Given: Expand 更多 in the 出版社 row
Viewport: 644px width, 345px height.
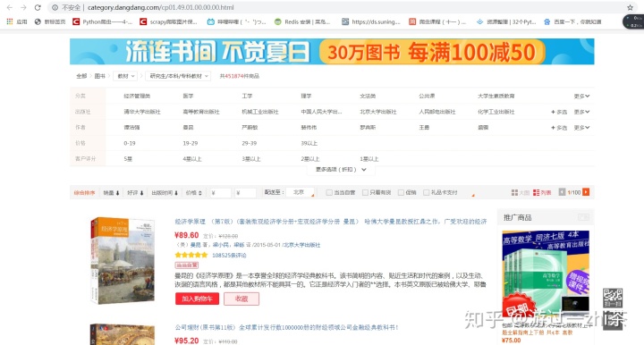Looking at the screenshot, I should click(581, 112).
